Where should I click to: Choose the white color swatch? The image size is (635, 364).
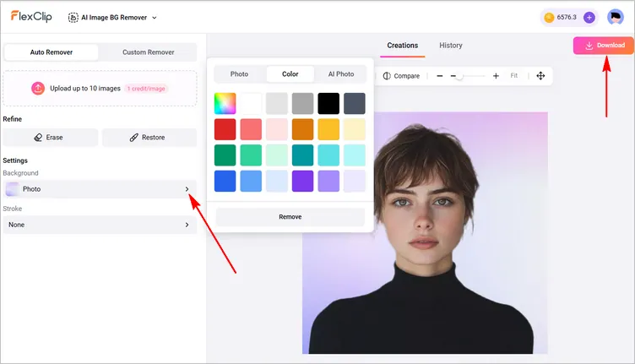pyautogui.click(x=251, y=103)
